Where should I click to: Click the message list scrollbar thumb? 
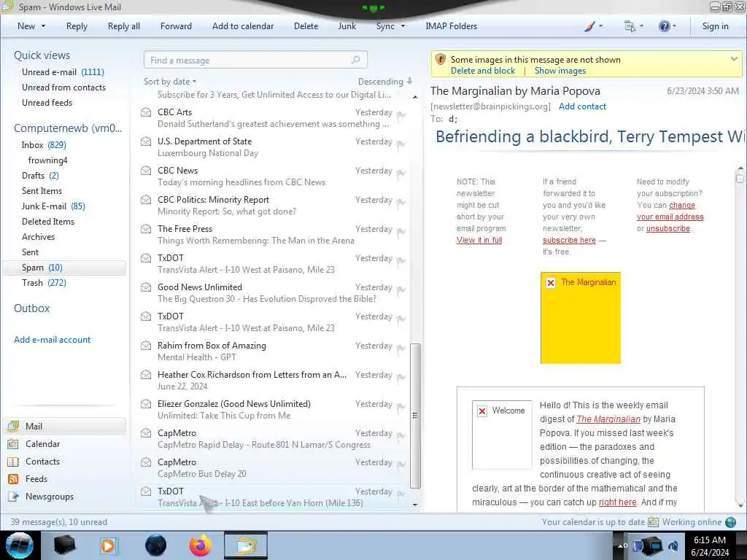415,416
